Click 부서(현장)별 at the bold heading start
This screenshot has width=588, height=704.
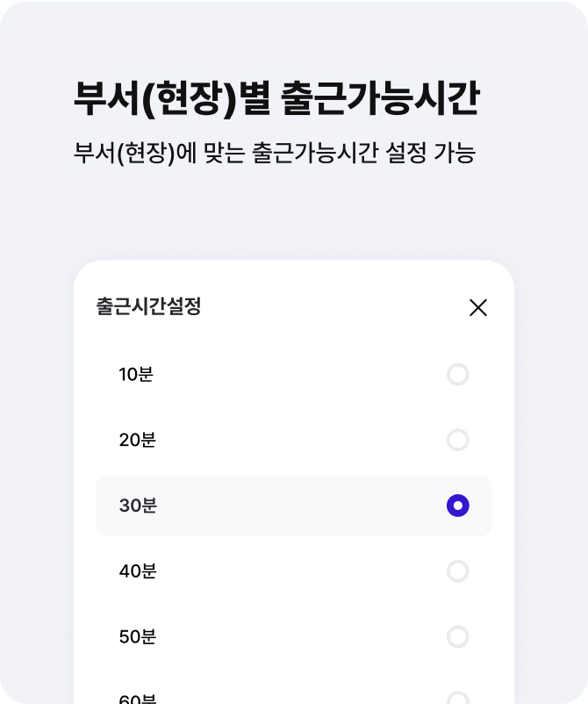pos(172,99)
